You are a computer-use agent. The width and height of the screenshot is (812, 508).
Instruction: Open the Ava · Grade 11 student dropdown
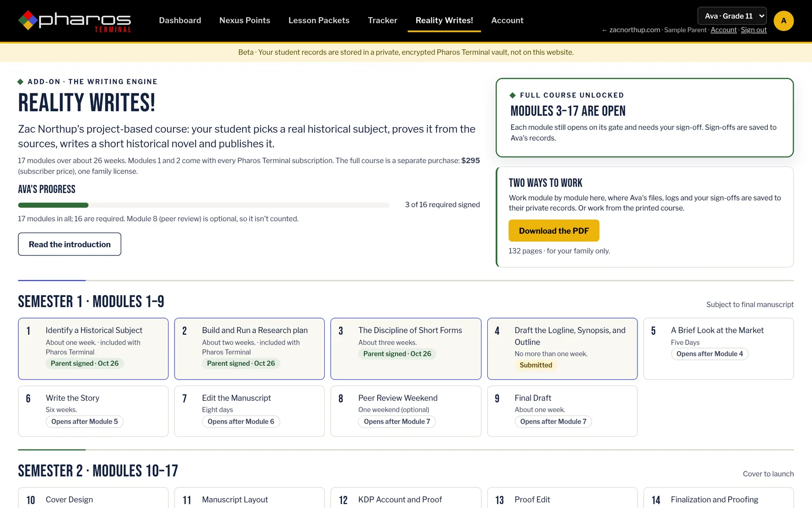click(x=732, y=16)
